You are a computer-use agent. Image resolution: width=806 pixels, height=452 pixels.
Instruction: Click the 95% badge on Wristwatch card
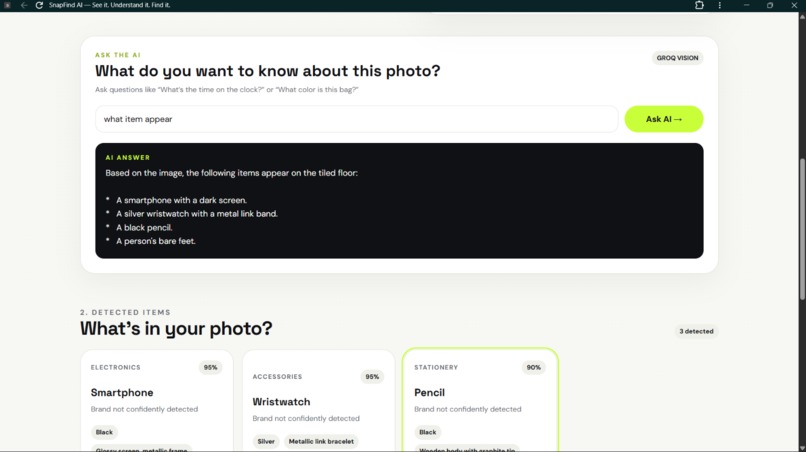tap(372, 376)
